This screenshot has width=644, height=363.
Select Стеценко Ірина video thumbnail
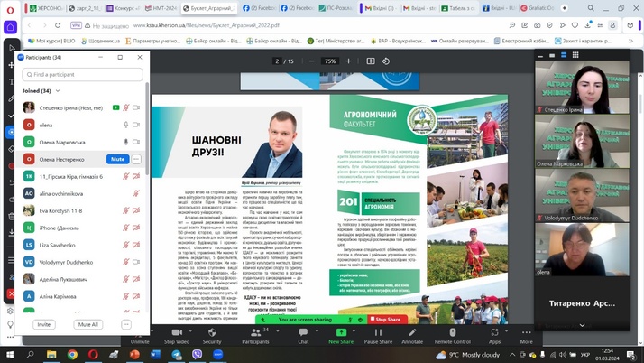[x=582, y=88]
